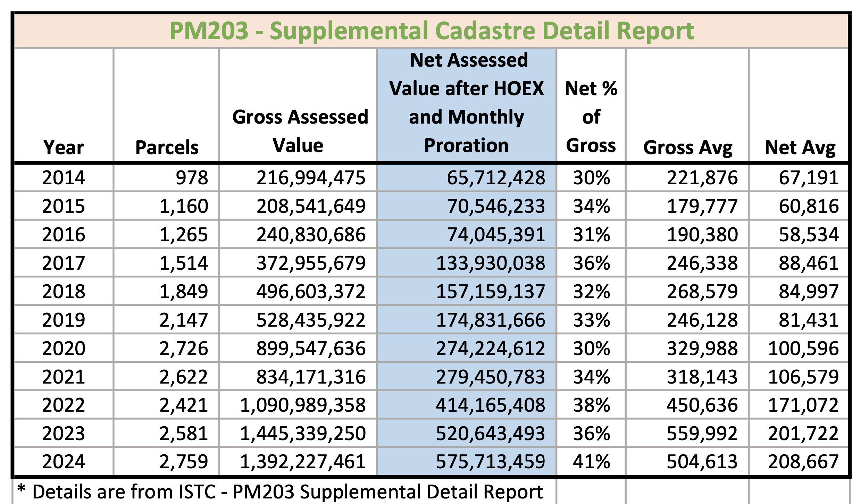Click the Net Assessed Value header cell
Image resolution: width=861 pixels, height=504 pixels.
(x=466, y=103)
